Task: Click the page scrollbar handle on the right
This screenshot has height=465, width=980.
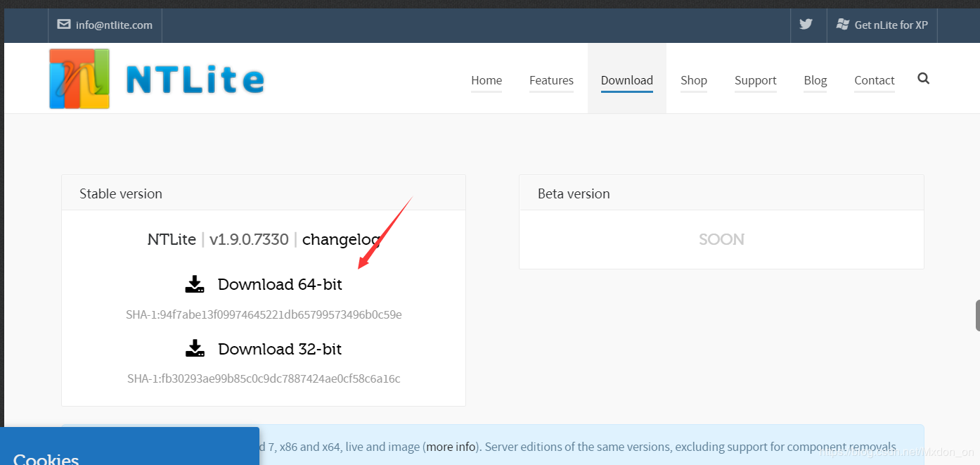Action: click(x=977, y=315)
